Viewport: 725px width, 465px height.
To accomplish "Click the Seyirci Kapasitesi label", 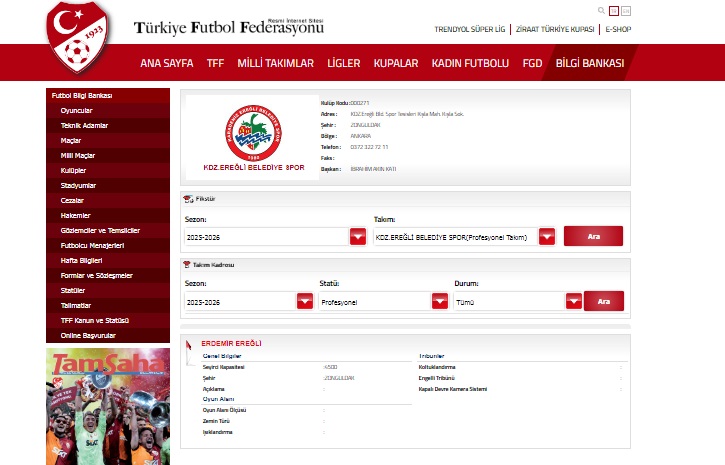I will [x=223, y=367].
